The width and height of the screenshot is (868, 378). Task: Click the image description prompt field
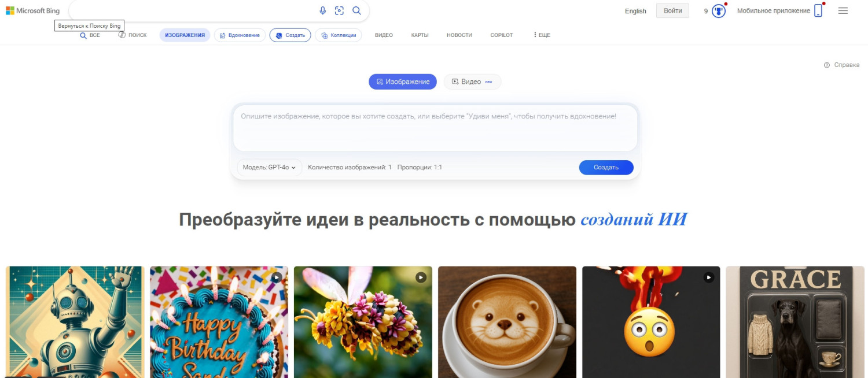(435, 128)
